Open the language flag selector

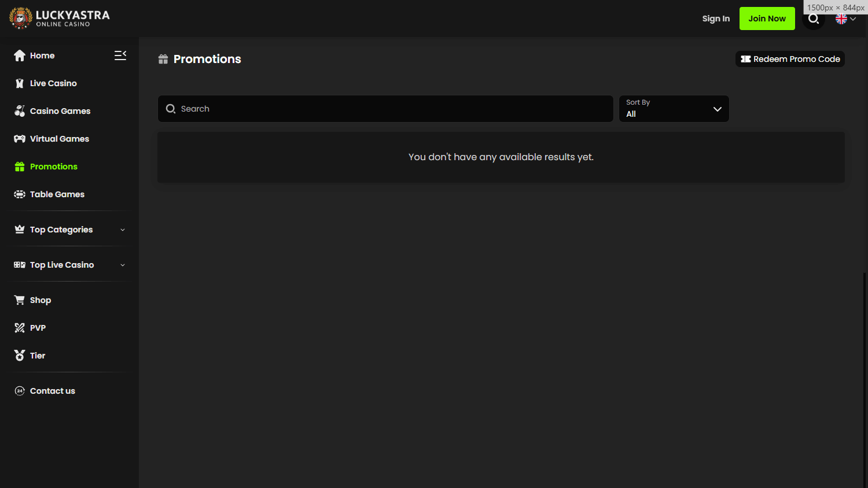click(845, 19)
